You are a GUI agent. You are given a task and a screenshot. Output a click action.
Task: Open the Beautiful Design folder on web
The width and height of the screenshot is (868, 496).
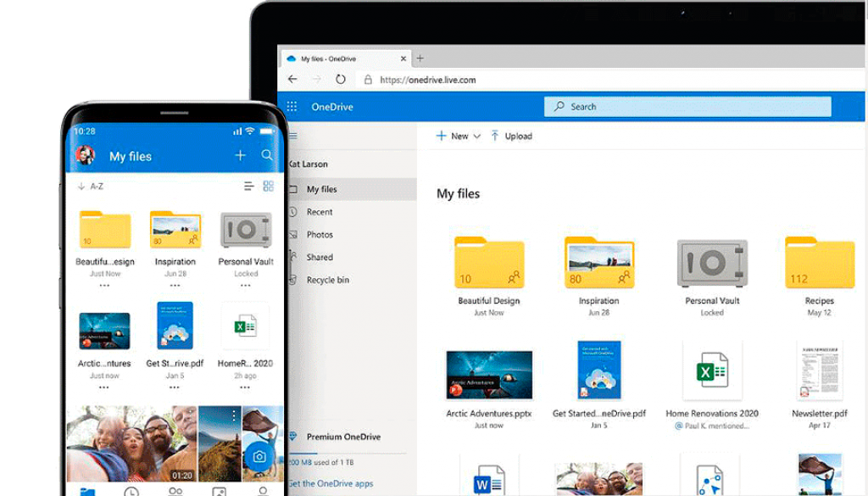(x=489, y=262)
